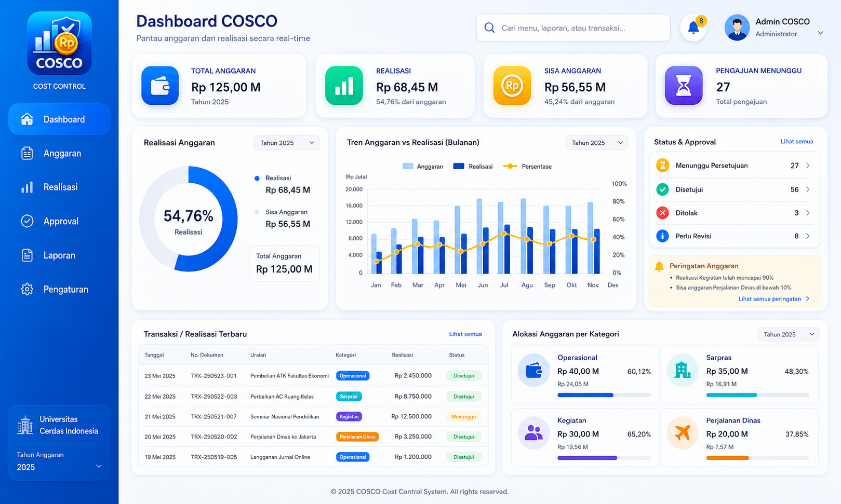This screenshot has height=504, width=841.
Task: Open Tahun 2025 dropdown in Realisasi Anggaran
Action: (x=286, y=143)
